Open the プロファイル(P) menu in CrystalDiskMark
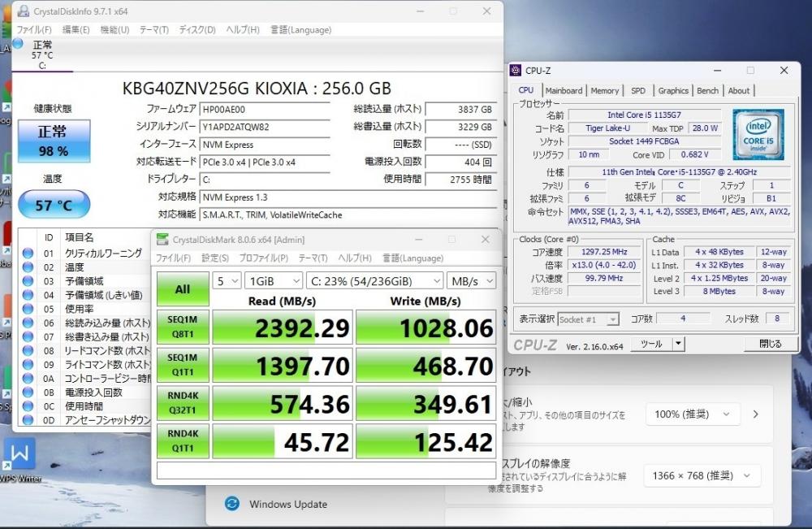812x529 pixels. point(263,258)
